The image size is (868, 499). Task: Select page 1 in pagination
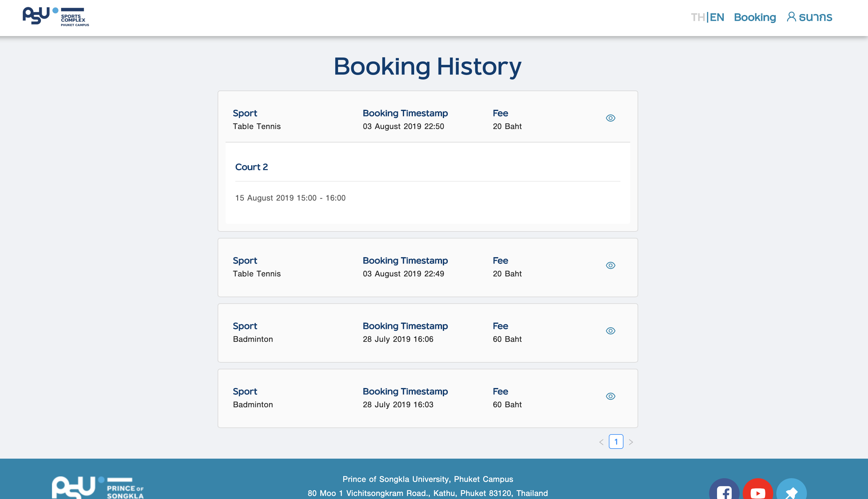pos(616,442)
